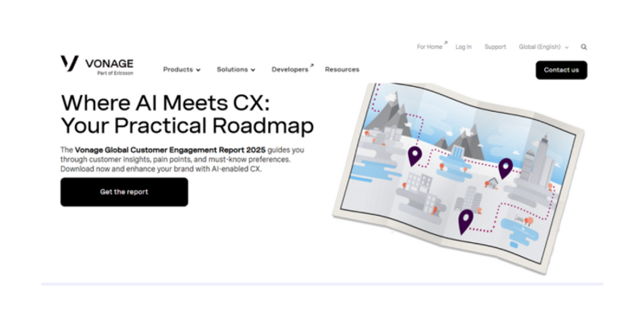Open the Global (English) language selector
Viewport: 644px width, 322px height.
(x=543, y=47)
